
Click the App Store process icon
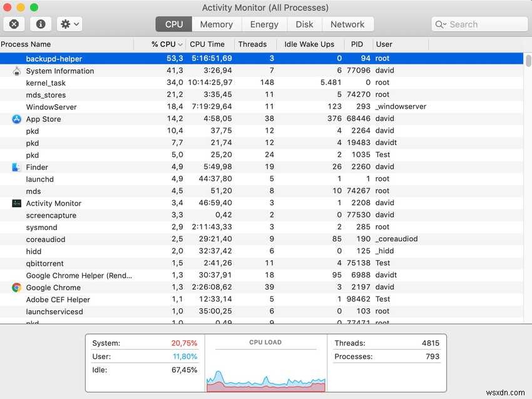click(17, 119)
